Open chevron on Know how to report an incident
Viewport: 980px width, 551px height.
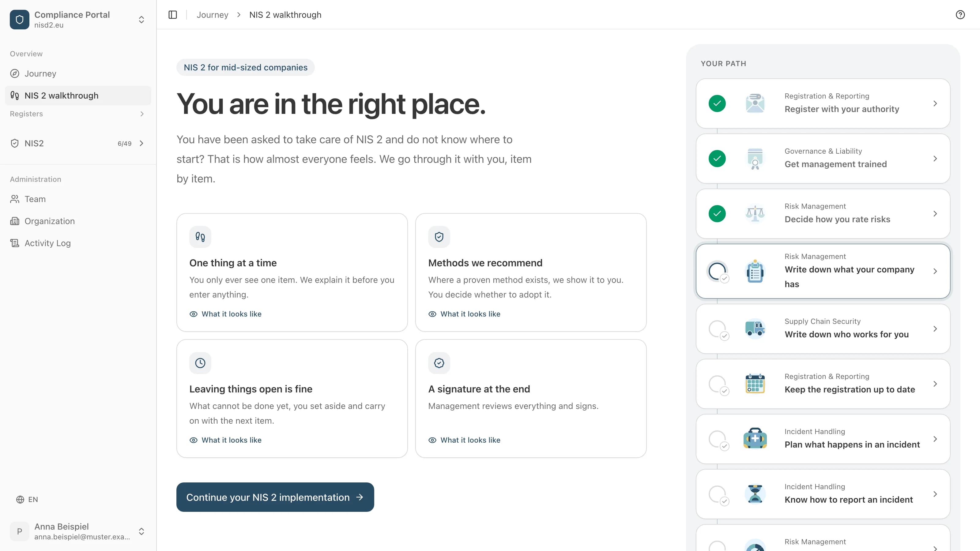tap(935, 494)
